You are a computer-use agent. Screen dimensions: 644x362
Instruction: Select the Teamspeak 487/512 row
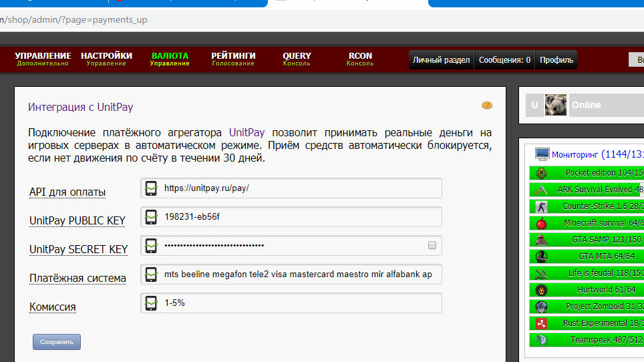tap(587, 340)
